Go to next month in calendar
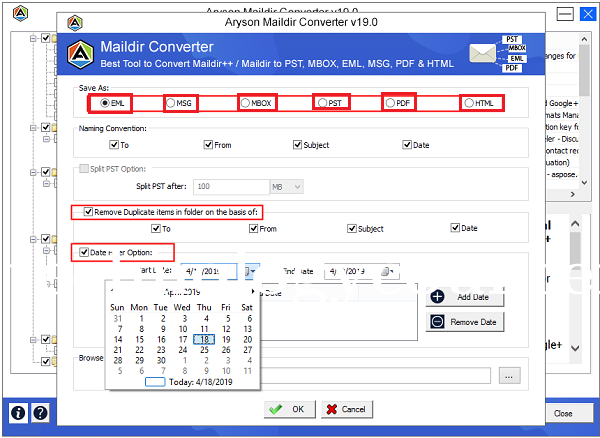The image size is (600, 438). (x=253, y=291)
